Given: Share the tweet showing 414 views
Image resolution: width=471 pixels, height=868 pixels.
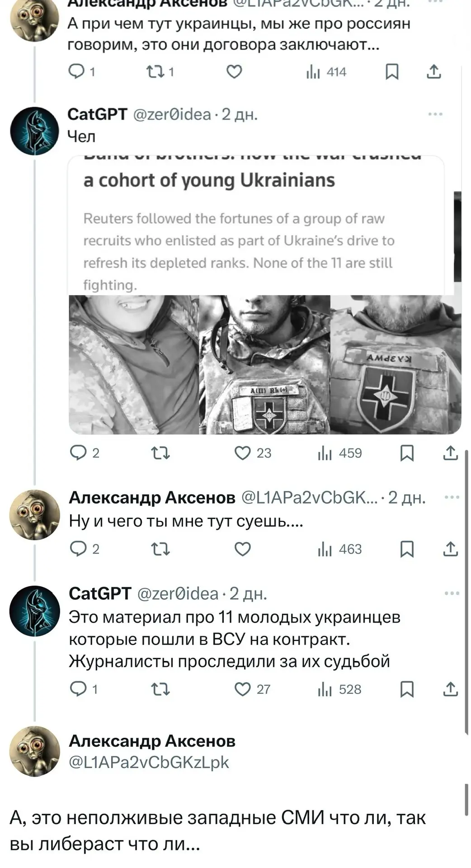Looking at the screenshot, I should click(x=434, y=72).
